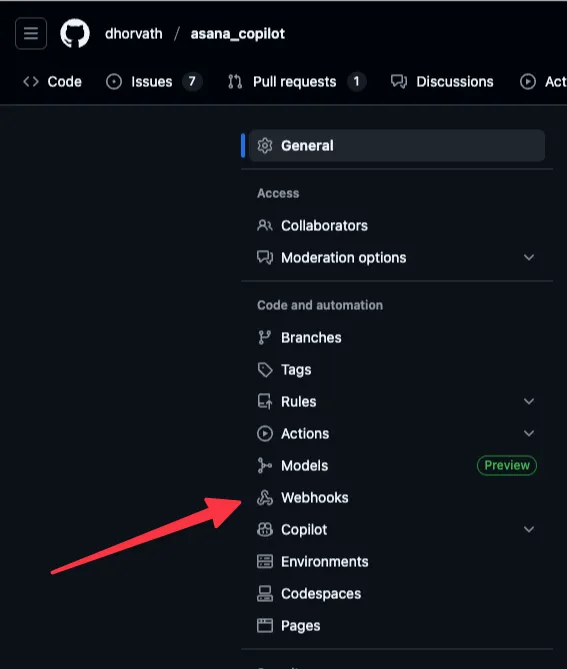This screenshot has width=567, height=669.
Task: Expand the Copilot settings chevron
Action: 529,529
